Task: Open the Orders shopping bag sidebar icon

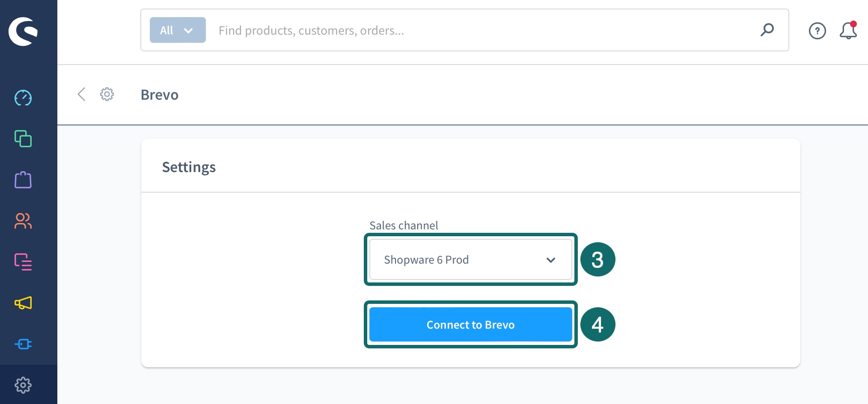Action: pyautogui.click(x=23, y=180)
